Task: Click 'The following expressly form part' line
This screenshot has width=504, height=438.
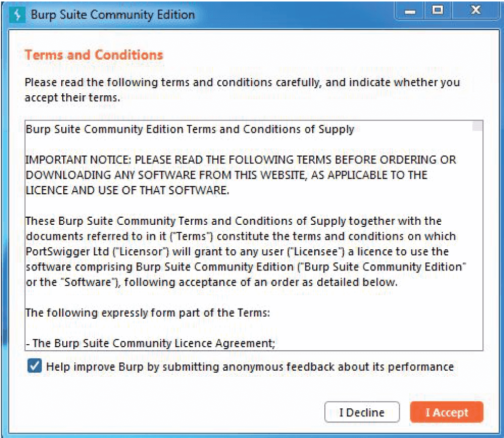Action: (148, 313)
